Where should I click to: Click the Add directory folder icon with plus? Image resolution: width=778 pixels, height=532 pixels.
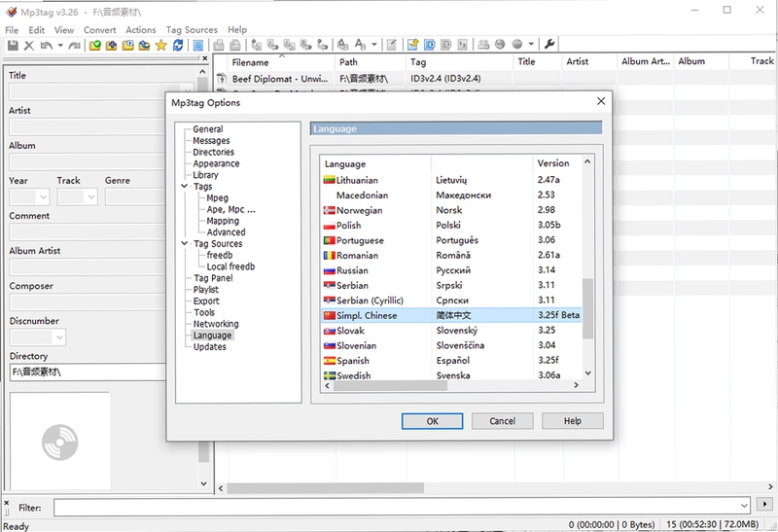pos(111,45)
